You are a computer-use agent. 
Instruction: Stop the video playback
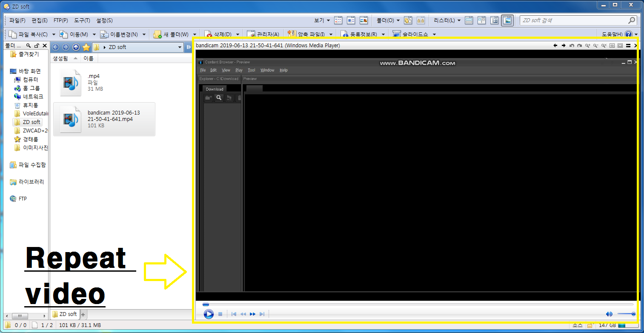pyautogui.click(x=220, y=314)
